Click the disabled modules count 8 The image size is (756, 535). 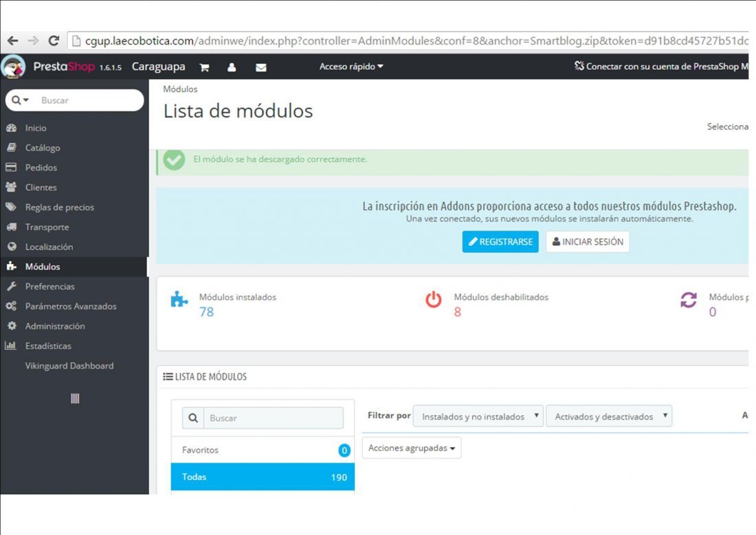458,312
